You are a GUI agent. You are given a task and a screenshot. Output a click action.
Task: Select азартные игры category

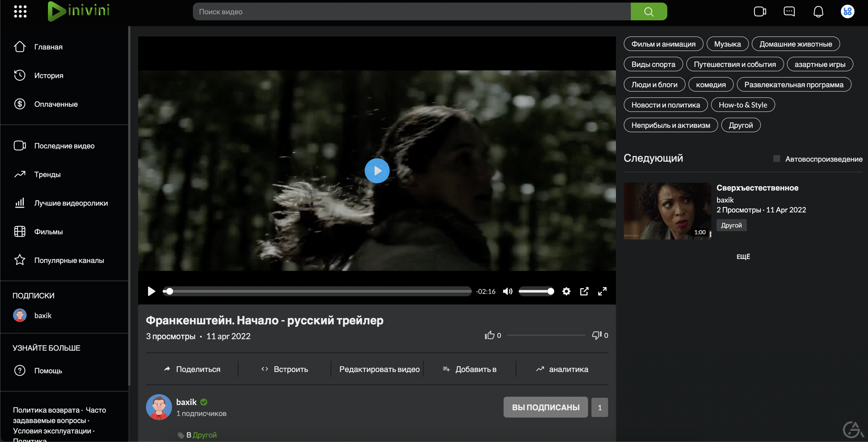(820, 64)
